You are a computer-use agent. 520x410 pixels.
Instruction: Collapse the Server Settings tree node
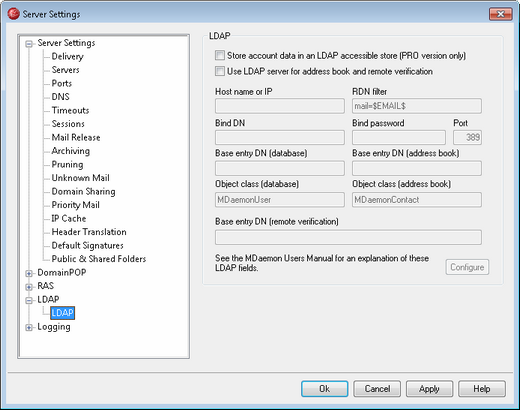[29, 44]
